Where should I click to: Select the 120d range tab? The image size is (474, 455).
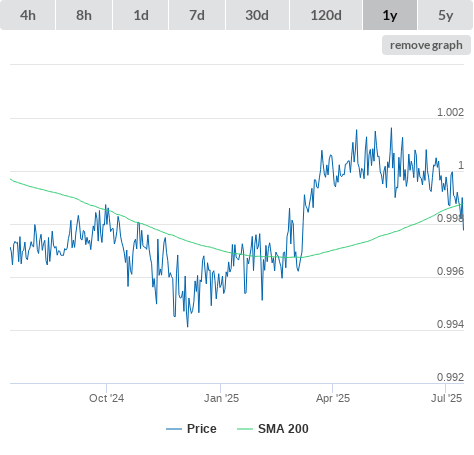326,15
